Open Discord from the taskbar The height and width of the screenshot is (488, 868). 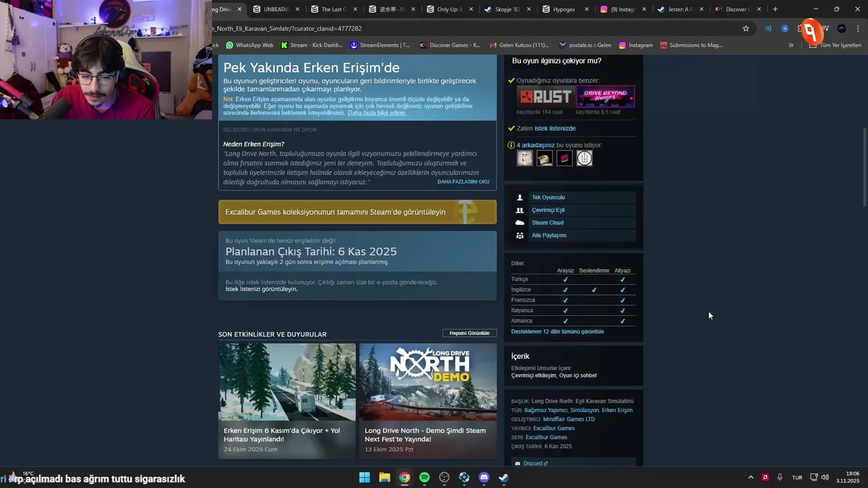[484, 477]
